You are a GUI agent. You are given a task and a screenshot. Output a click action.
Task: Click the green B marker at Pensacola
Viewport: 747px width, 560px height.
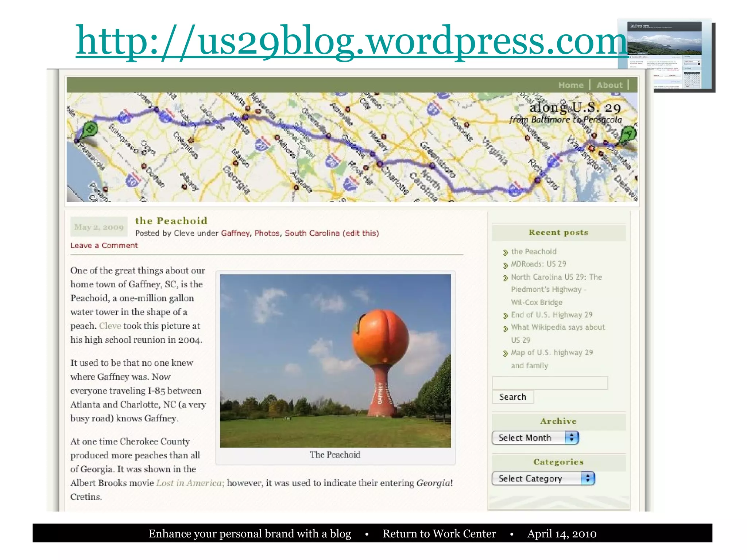coord(90,129)
